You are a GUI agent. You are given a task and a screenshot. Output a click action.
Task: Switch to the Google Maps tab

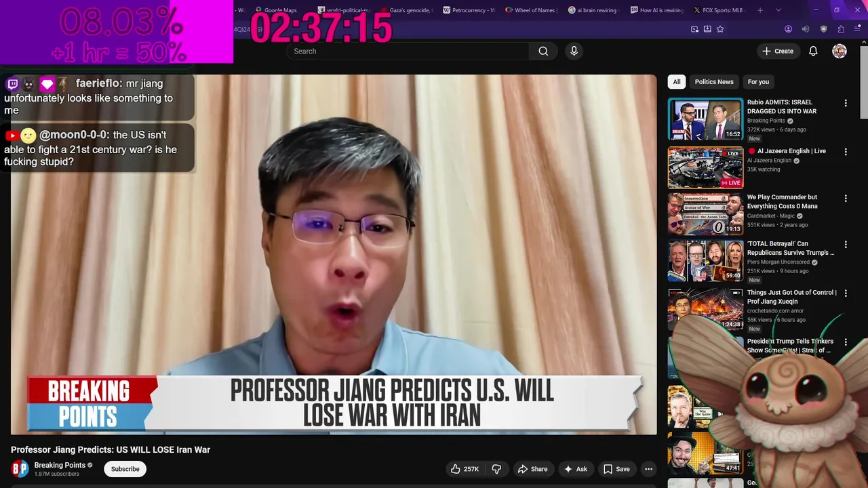[278, 10]
